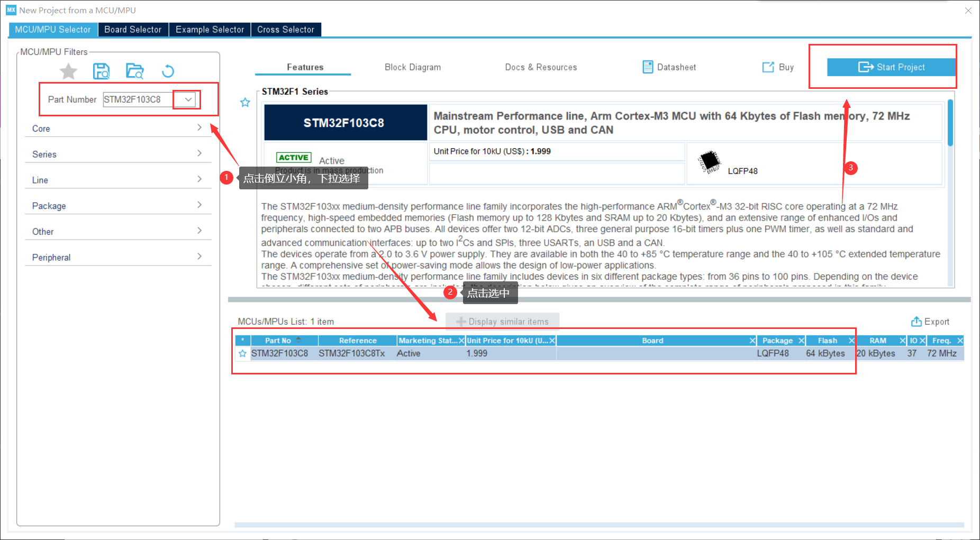The height and width of the screenshot is (540, 980).
Task: Click the LQFP48 package chip image
Action: click(710, 162)
